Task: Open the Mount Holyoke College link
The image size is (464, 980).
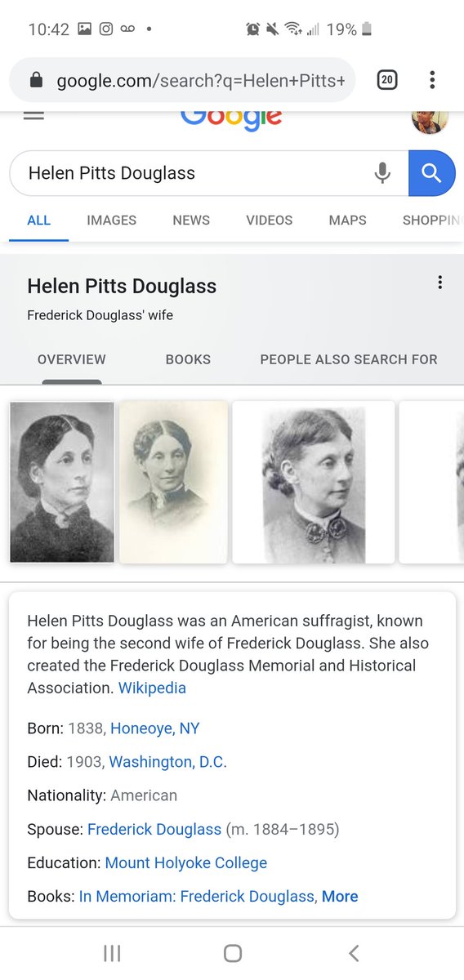Action: click(186, 862)
